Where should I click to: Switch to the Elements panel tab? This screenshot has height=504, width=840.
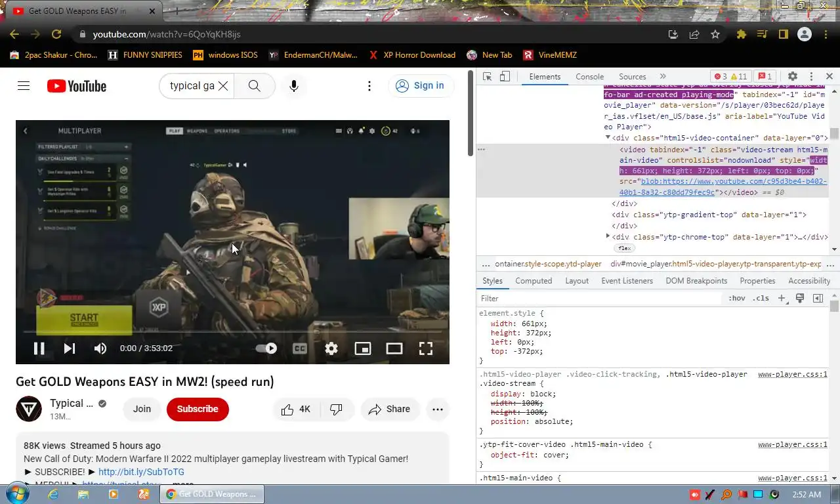[545, 77]
